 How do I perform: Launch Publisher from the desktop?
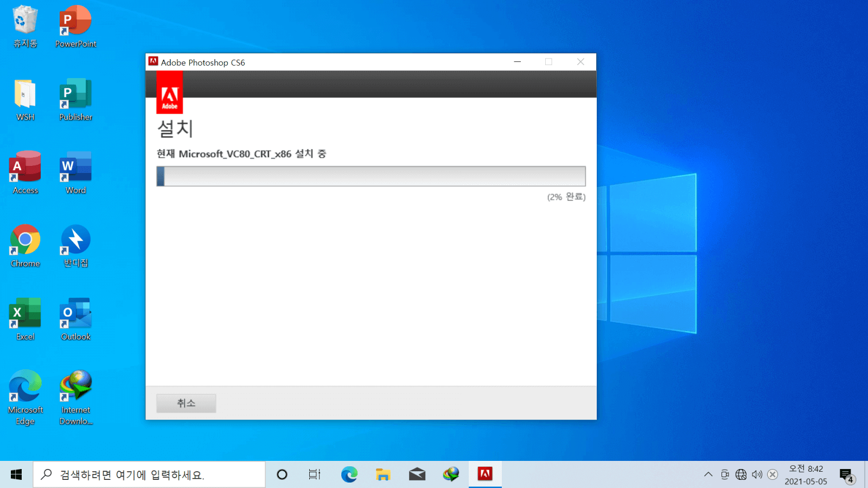[75, 100]
